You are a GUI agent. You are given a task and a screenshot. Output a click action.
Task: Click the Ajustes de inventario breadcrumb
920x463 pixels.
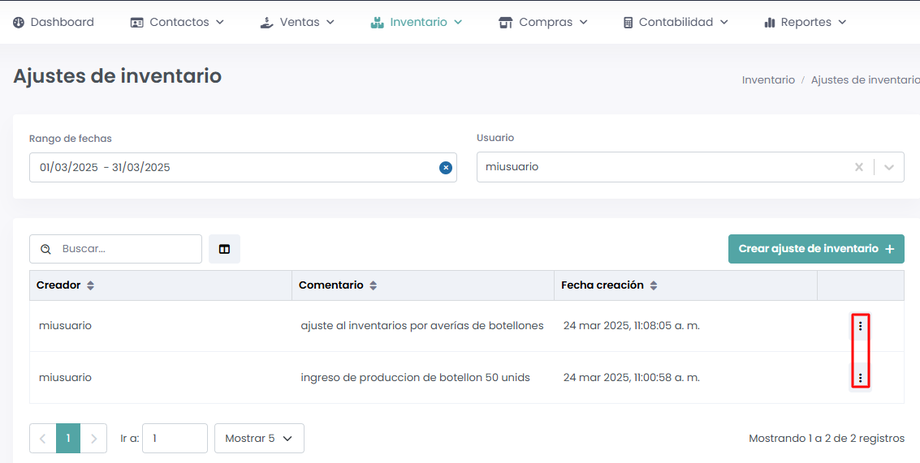click(x=865, y=80)
